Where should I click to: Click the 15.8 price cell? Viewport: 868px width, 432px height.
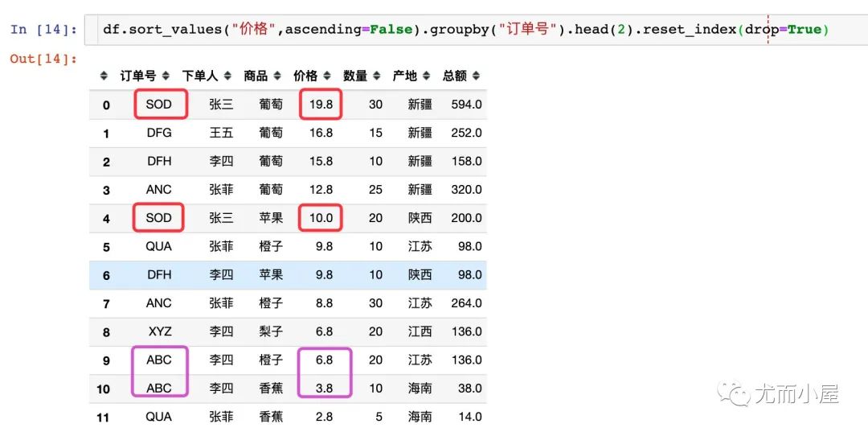tap(321, 161)
